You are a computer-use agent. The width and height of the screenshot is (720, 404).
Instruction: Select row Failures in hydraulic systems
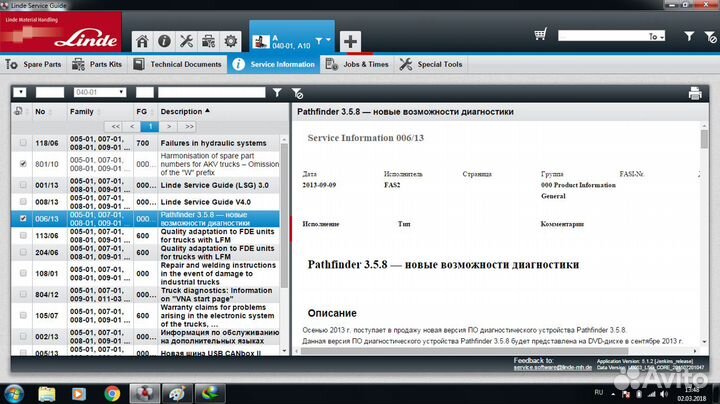pos(146,143)
